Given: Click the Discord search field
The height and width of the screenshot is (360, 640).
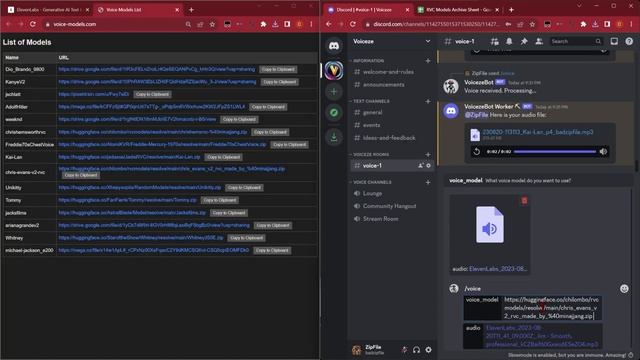Looking at the screenshot, I should pos(576,41).
